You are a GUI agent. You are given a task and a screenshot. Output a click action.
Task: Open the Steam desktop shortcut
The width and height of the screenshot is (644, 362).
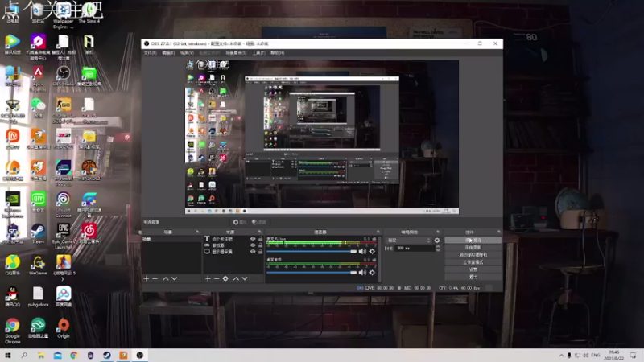tap(38, 233)
